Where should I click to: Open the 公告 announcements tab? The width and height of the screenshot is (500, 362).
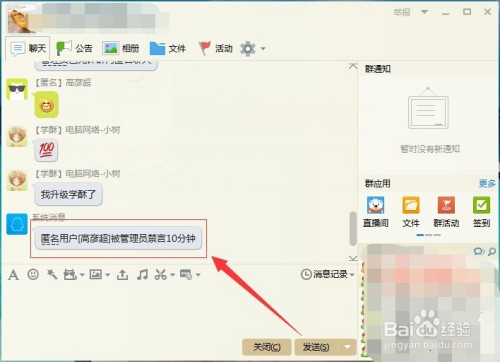(x=74, y=49)
